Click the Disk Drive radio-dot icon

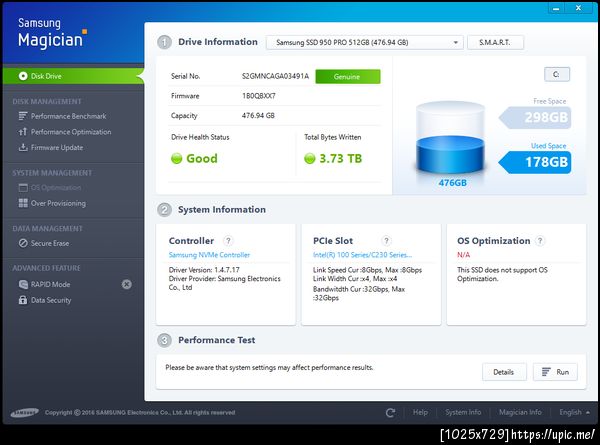point(23,76)
